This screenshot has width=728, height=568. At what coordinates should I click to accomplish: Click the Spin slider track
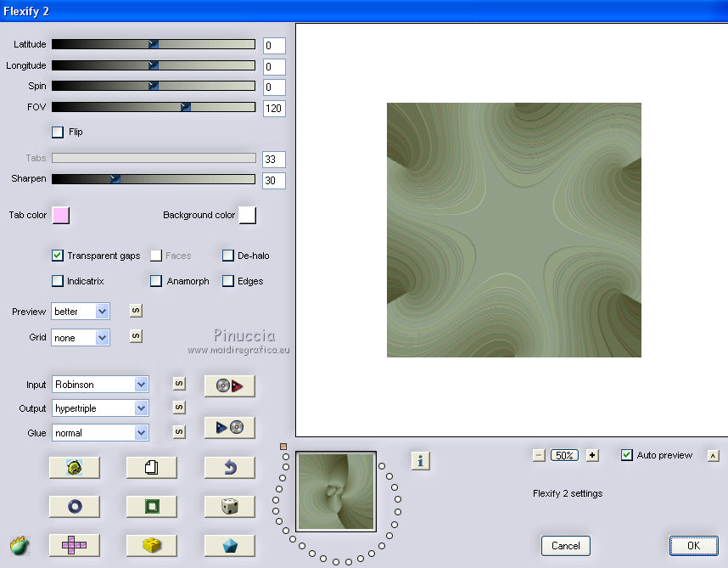154,86
